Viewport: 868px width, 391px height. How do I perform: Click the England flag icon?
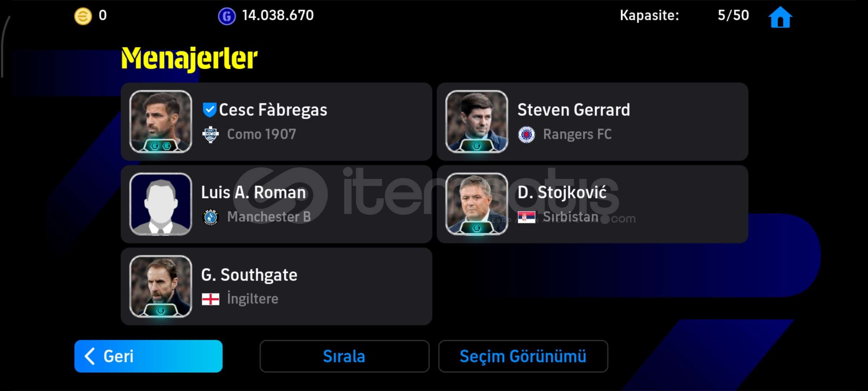coord(210,299)
